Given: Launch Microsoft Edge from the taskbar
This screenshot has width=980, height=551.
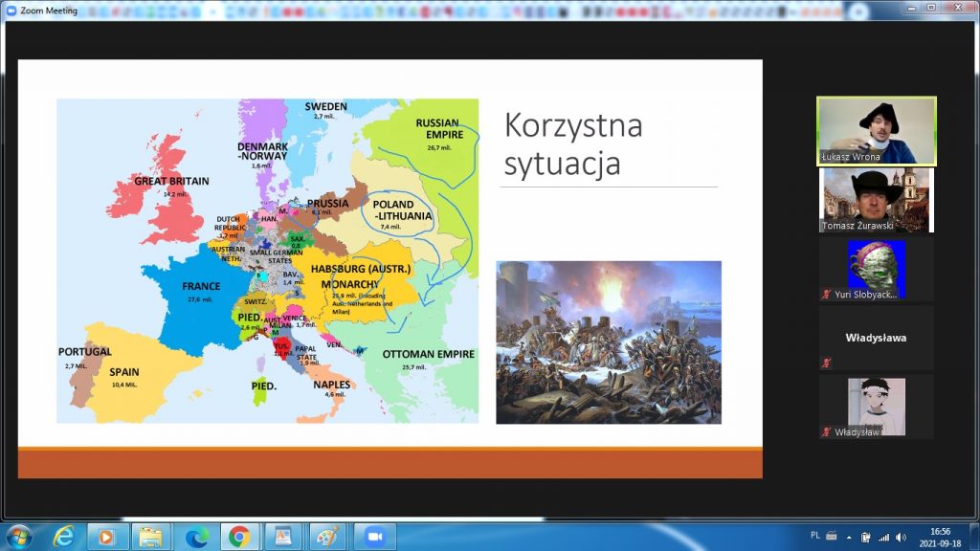Looking at the screenshot, I should tap(196, 536).
